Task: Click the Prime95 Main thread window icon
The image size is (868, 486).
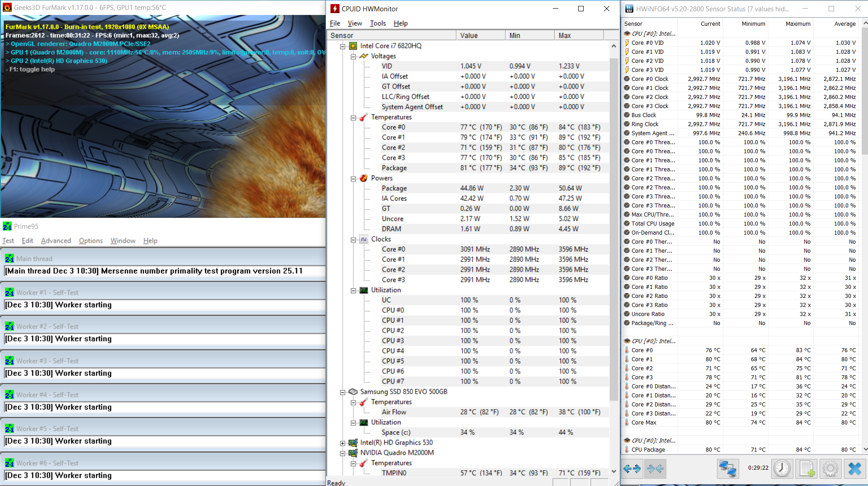Action: pos(9,259)
